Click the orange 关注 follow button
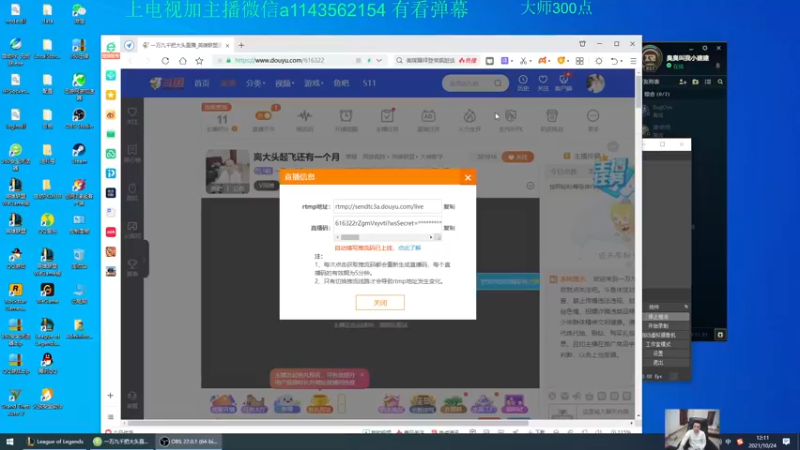Image resolution: width=800 pixels, height=450 pixels. point(518,157)
